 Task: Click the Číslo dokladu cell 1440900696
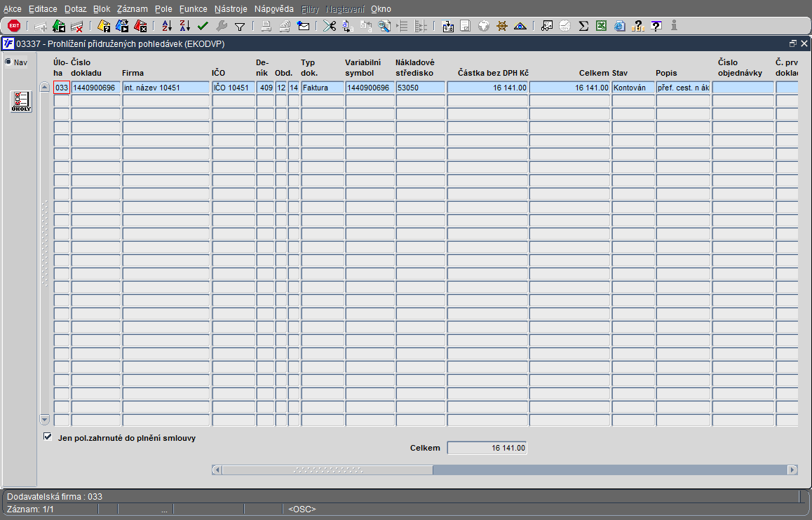96,88
